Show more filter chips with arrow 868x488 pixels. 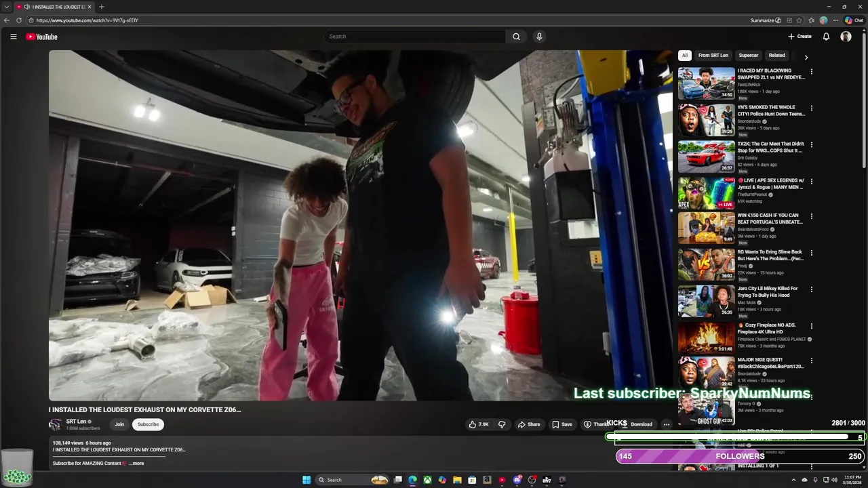[806, 58]
